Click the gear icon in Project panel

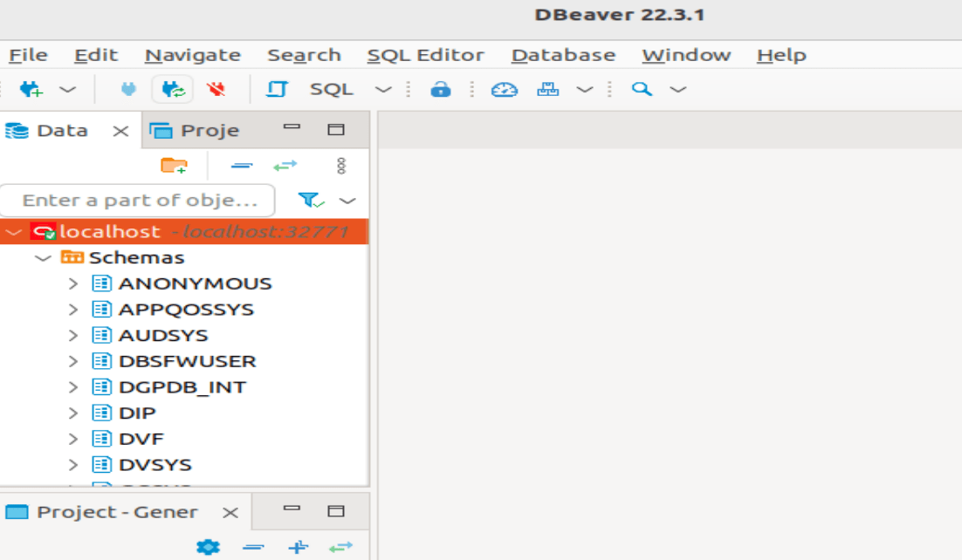(x=208, y=547)
